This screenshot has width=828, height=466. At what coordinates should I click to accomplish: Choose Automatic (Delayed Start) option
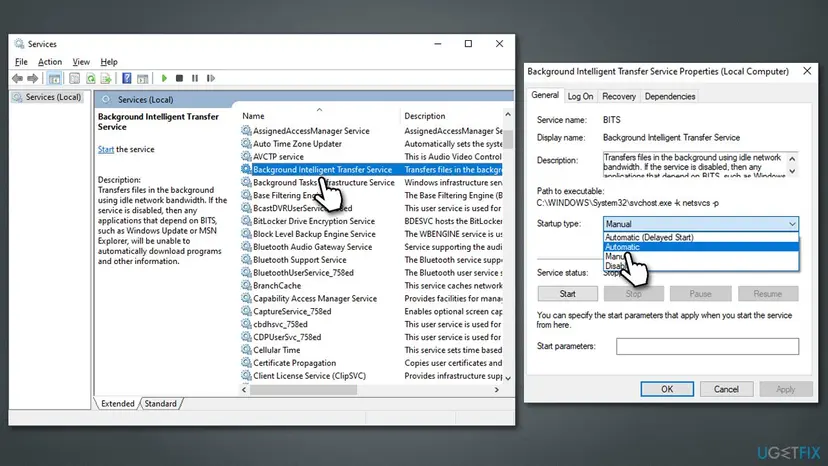pos(701,237)
